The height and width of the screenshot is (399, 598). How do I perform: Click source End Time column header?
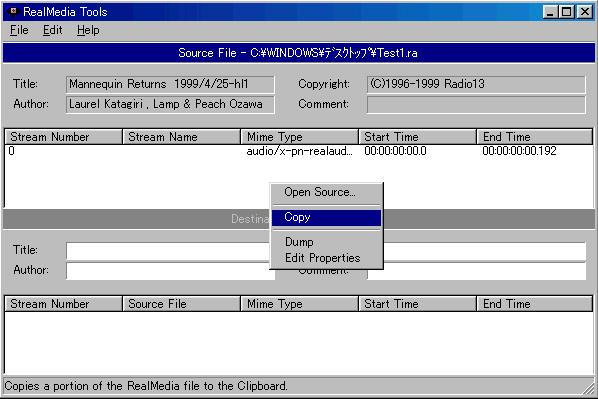coord(535,137)
